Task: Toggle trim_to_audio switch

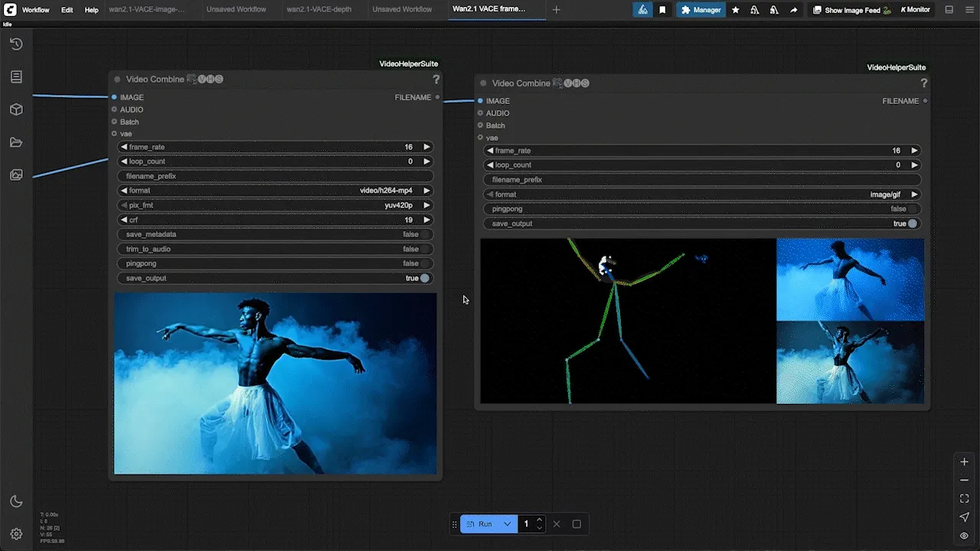Action: coord(276,249)
